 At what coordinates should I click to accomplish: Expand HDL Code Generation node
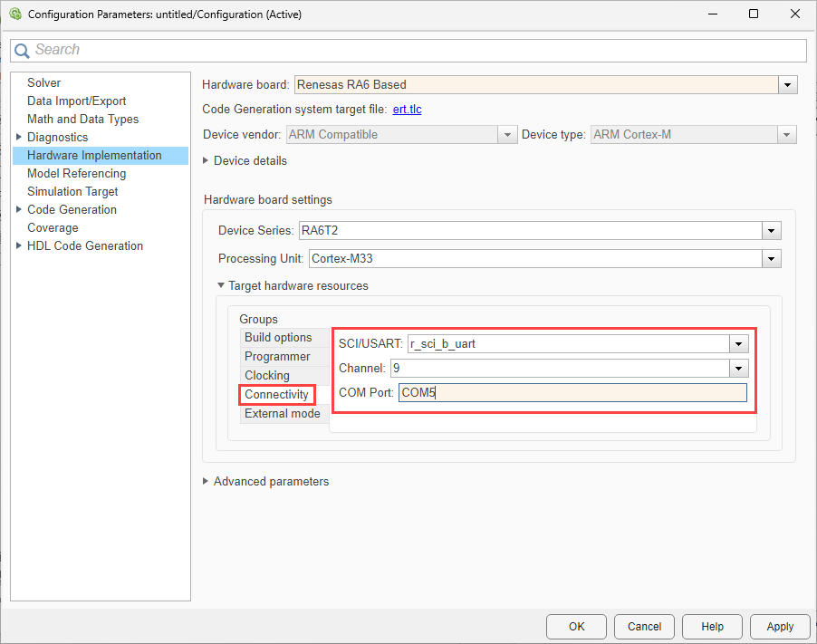coord(19,246)
